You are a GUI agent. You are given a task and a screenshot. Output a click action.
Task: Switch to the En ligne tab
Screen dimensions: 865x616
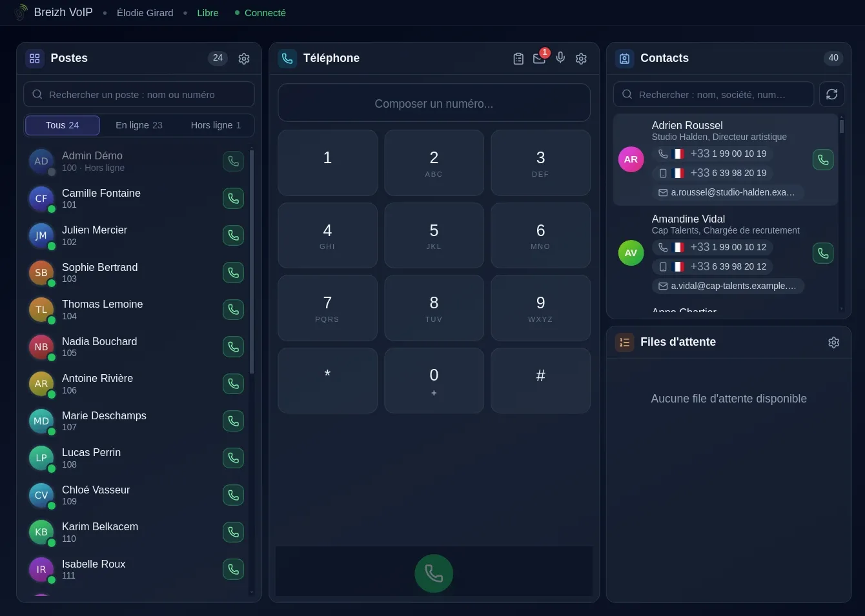[x=139, y=125]
